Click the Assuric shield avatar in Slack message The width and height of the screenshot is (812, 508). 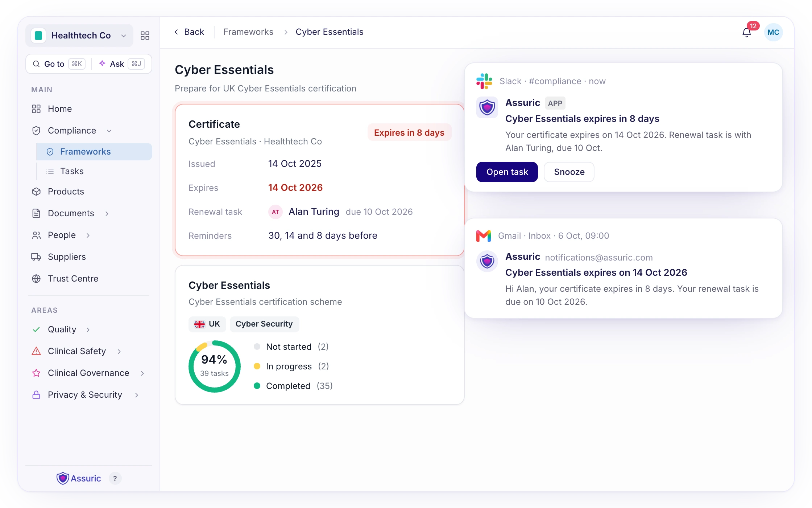(x=487, y=107)
